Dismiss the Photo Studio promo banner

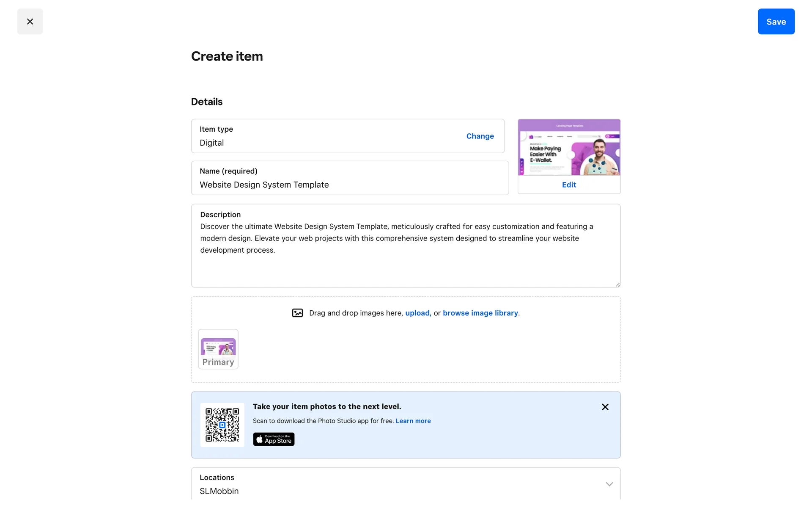pyautogui.click(x=605, y=407)
